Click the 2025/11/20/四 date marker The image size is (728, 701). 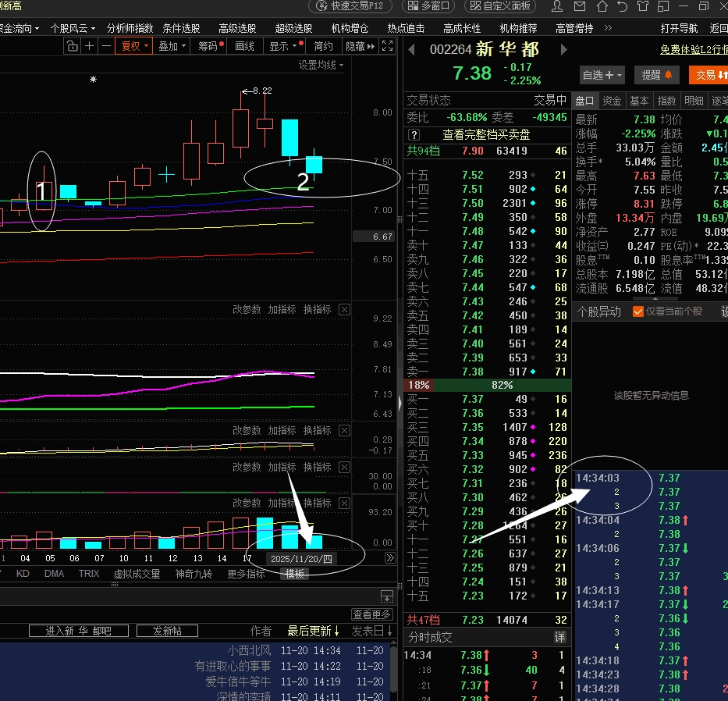(302, 558)
